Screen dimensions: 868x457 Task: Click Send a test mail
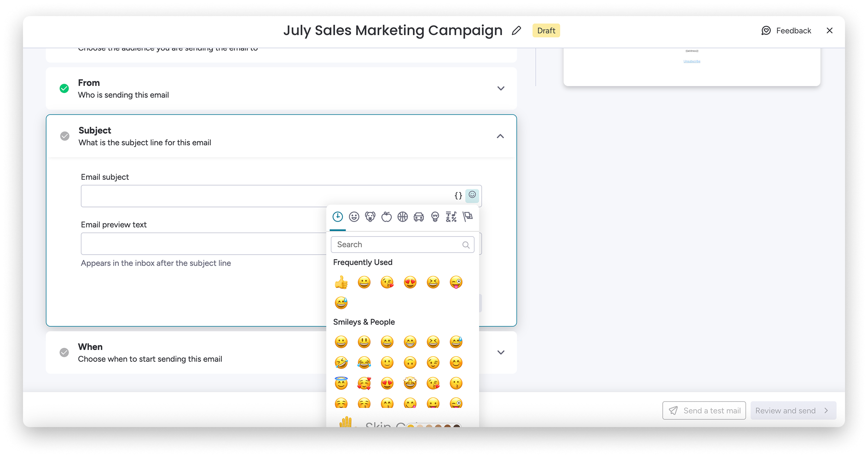click(x=704, y=411)
